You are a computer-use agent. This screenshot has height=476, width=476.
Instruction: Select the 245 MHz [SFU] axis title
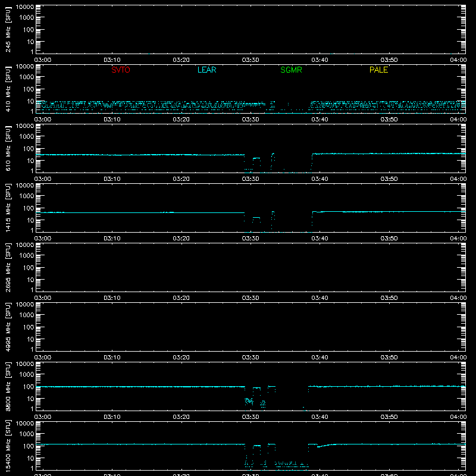pos(8,29)
